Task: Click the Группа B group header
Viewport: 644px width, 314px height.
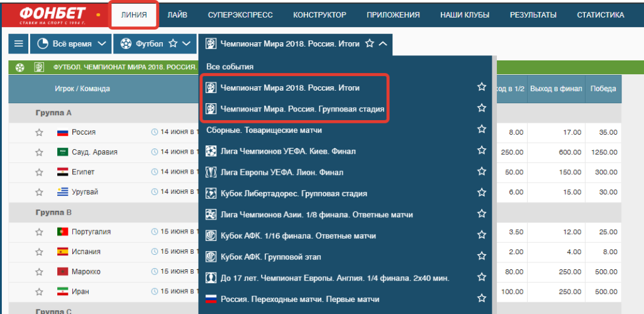Action: point(53,213)
